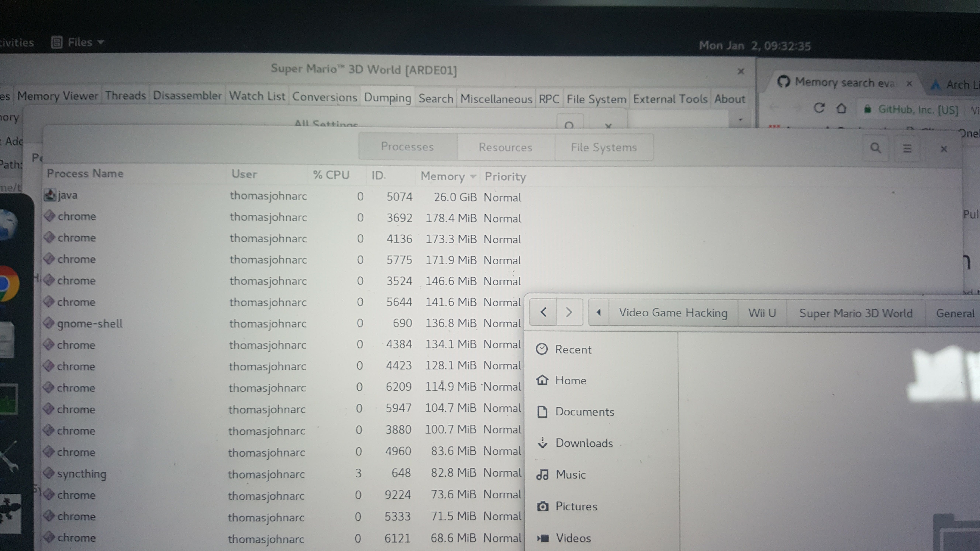Close the Memory search Chrome tab
980x551 pixels.
(x=909, y=83)
